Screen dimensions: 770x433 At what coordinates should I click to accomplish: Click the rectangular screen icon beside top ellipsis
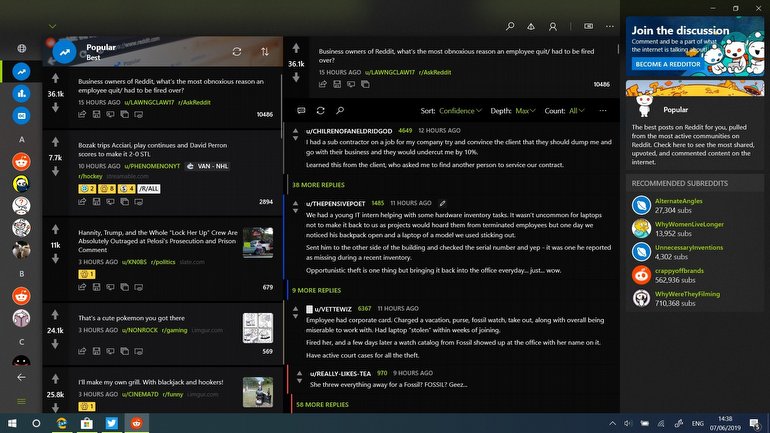coord(588,26)
